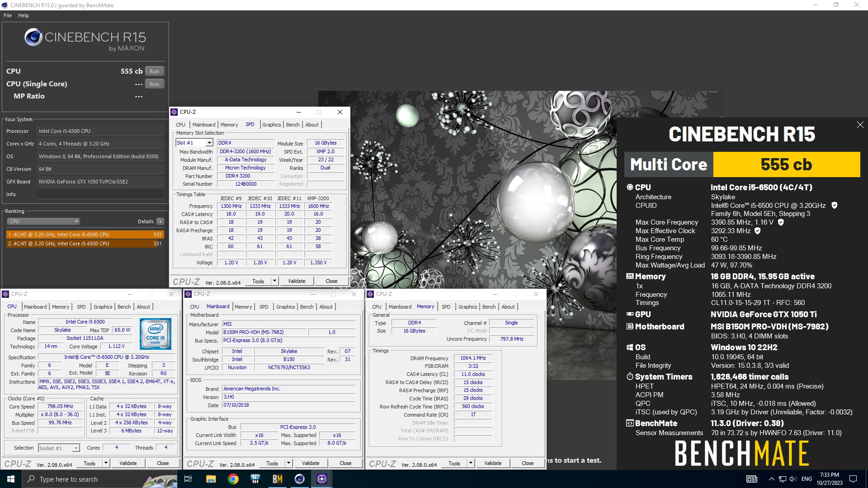
Task: Open Google Chrome from the taskbar
Action: point(233,479)
